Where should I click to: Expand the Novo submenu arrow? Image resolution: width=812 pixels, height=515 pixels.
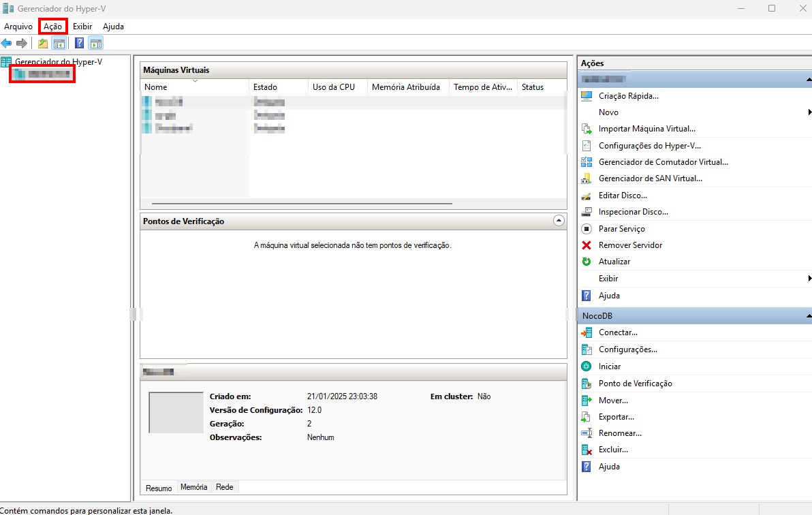[x=809, y=112]
